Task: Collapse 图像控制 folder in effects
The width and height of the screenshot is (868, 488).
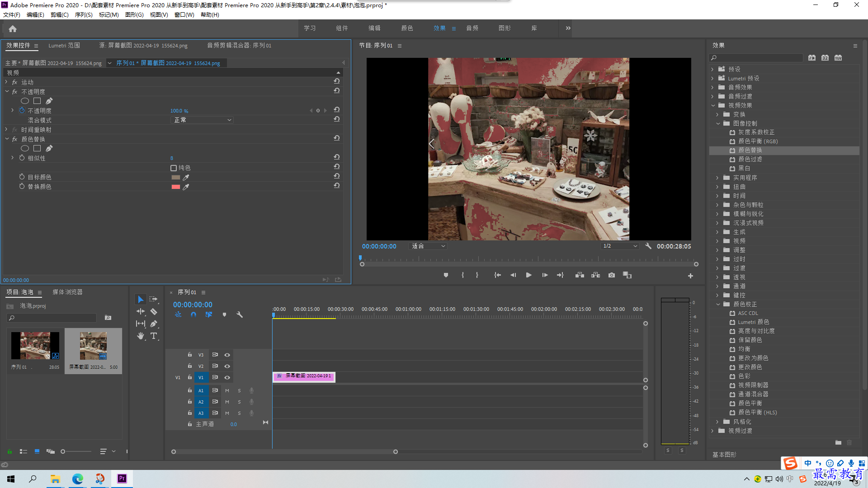Action: 718,123
